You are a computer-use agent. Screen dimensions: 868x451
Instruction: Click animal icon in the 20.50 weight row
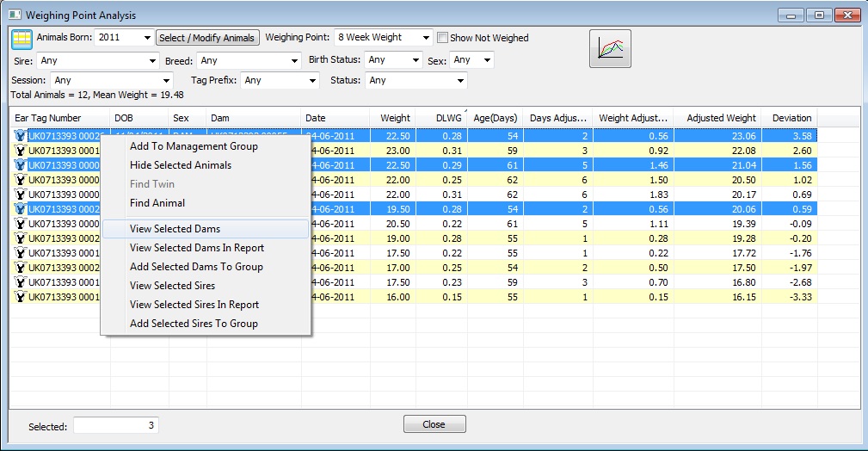21,224
